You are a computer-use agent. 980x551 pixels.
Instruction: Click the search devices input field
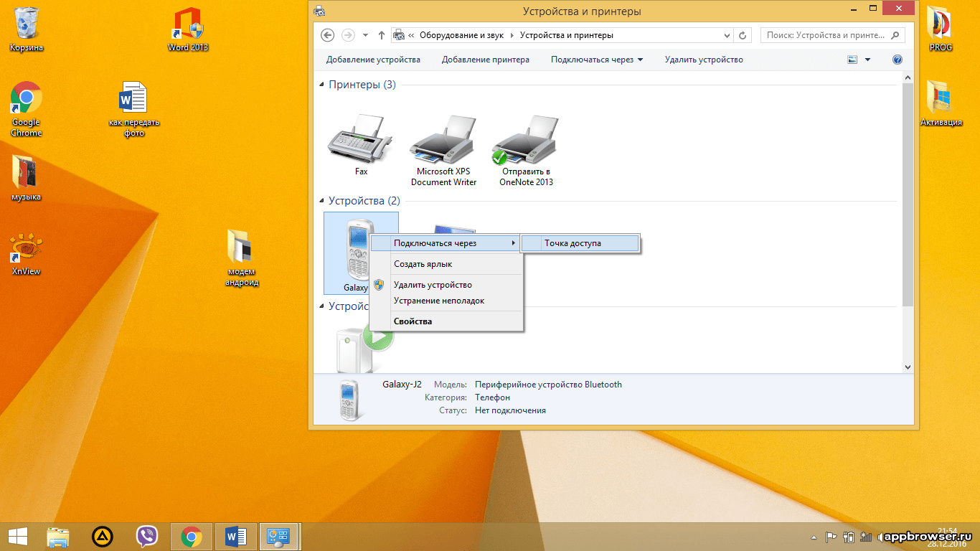[825, 35]
